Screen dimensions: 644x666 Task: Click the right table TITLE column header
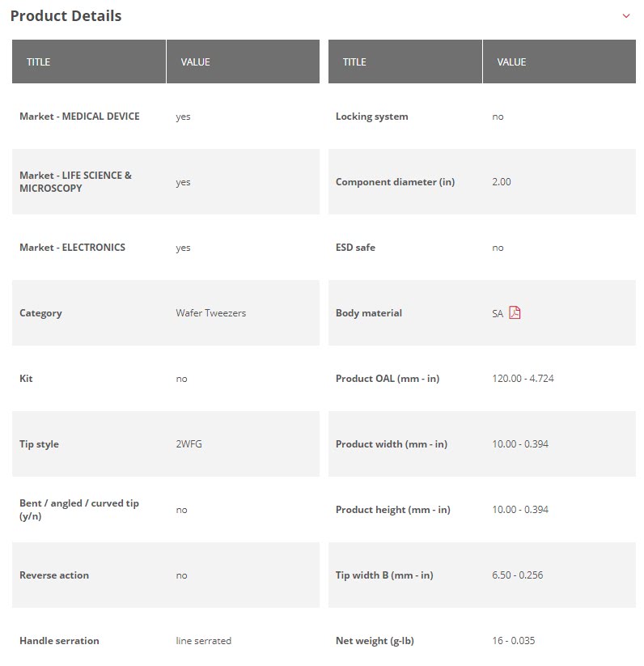click(354, 62)
